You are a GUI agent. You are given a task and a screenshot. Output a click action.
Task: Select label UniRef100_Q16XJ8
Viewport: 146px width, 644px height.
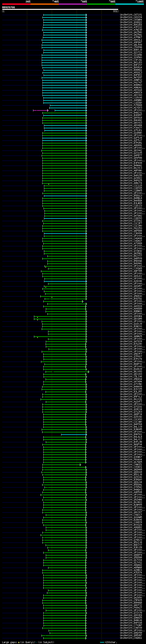coord(131,324)
